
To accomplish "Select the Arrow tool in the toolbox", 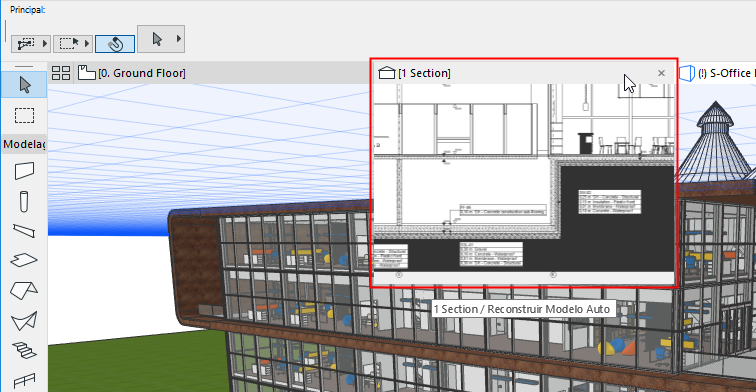I will 24,85.
